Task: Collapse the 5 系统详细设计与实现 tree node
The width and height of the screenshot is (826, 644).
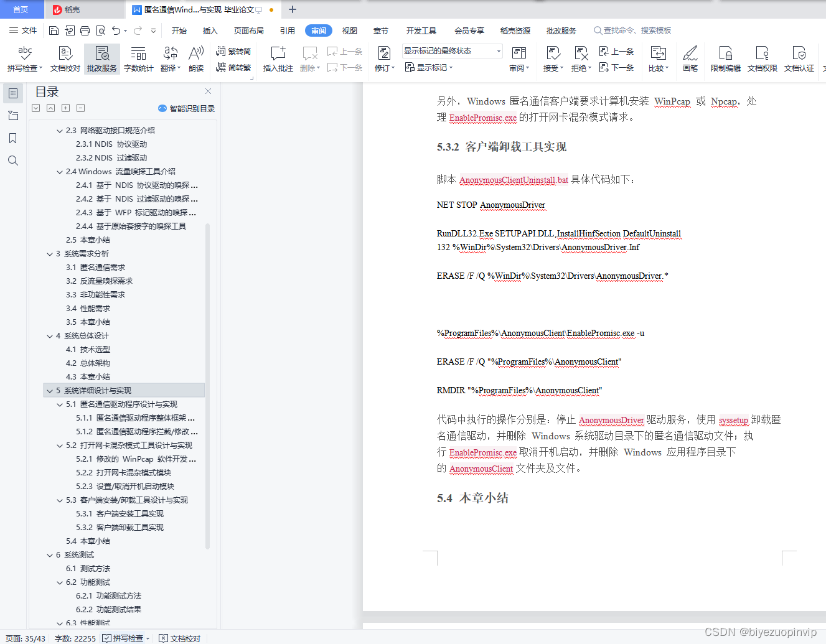Action: (50, 390)
